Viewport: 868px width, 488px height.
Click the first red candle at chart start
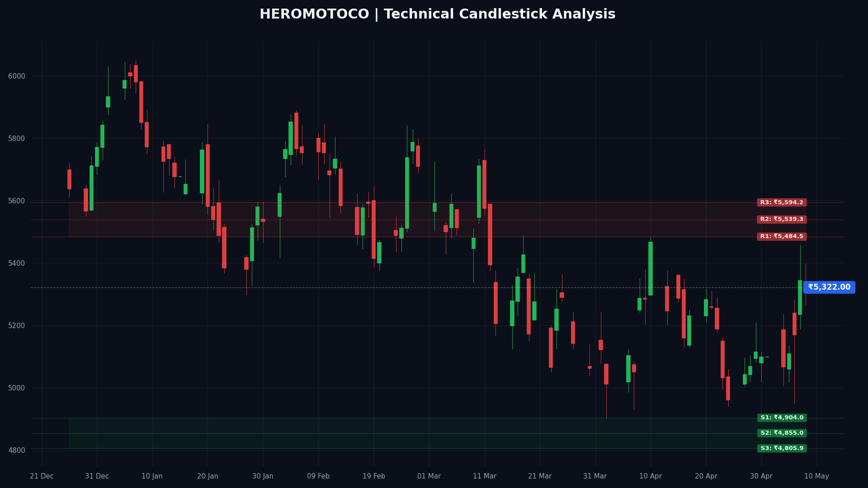click(x=69, y=179)
